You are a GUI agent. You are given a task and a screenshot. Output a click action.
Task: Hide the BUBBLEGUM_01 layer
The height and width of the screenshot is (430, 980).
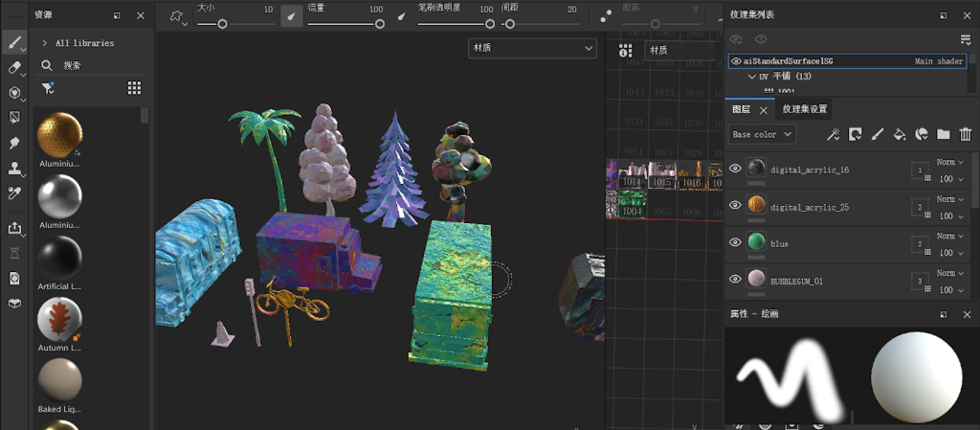(735, 280)
